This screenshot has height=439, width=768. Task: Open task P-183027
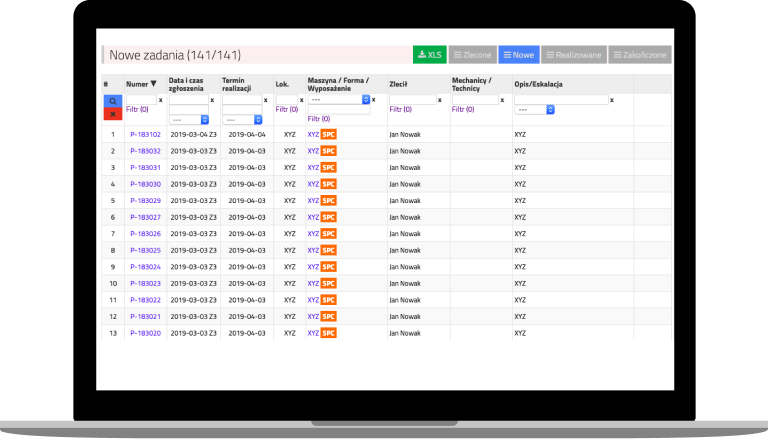click(145, 217)
